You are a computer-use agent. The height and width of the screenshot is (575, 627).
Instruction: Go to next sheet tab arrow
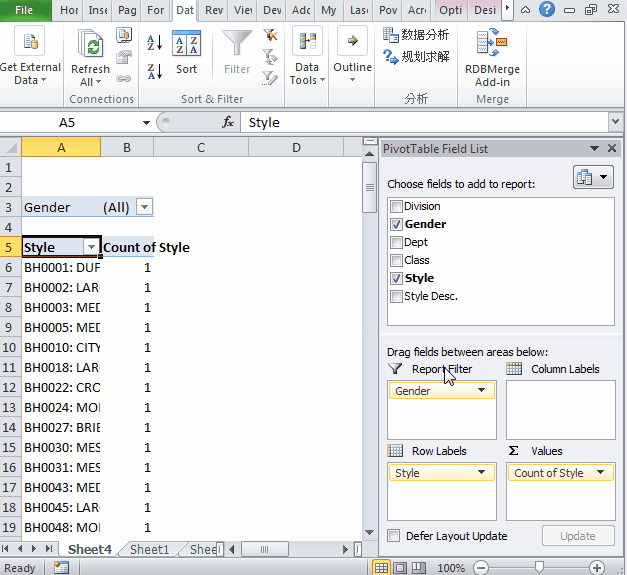pyautogui.click(x=34, y=549)
